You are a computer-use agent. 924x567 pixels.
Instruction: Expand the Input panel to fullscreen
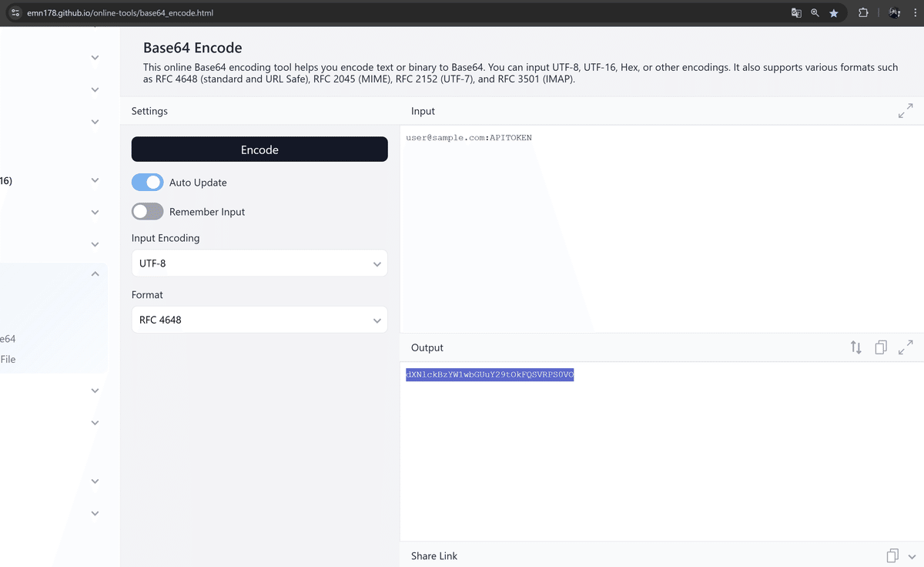(906, 111)
